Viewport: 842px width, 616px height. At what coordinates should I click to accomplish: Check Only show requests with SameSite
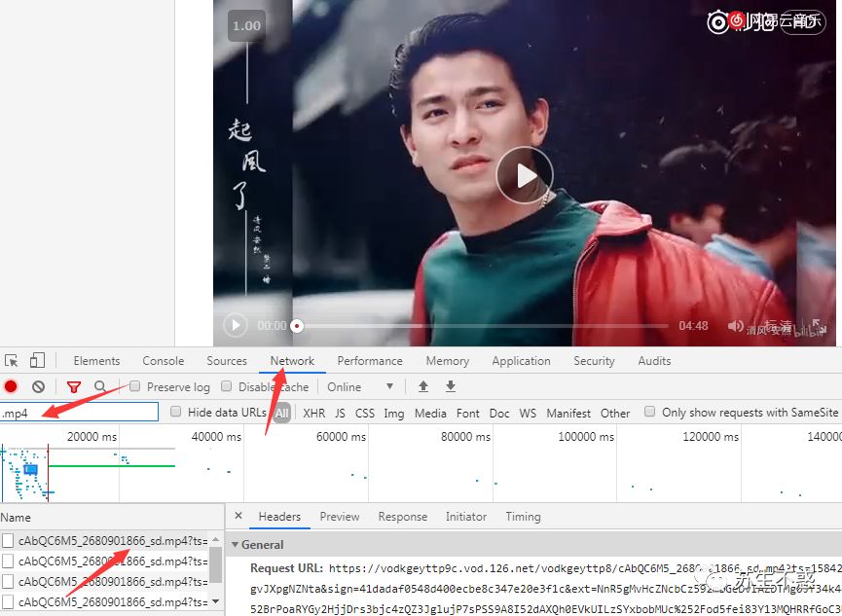click(x=650, y=412)
